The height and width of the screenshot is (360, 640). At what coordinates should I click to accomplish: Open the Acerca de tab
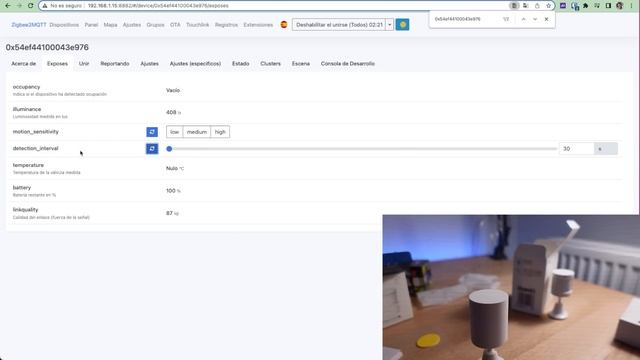coord(24,64)
